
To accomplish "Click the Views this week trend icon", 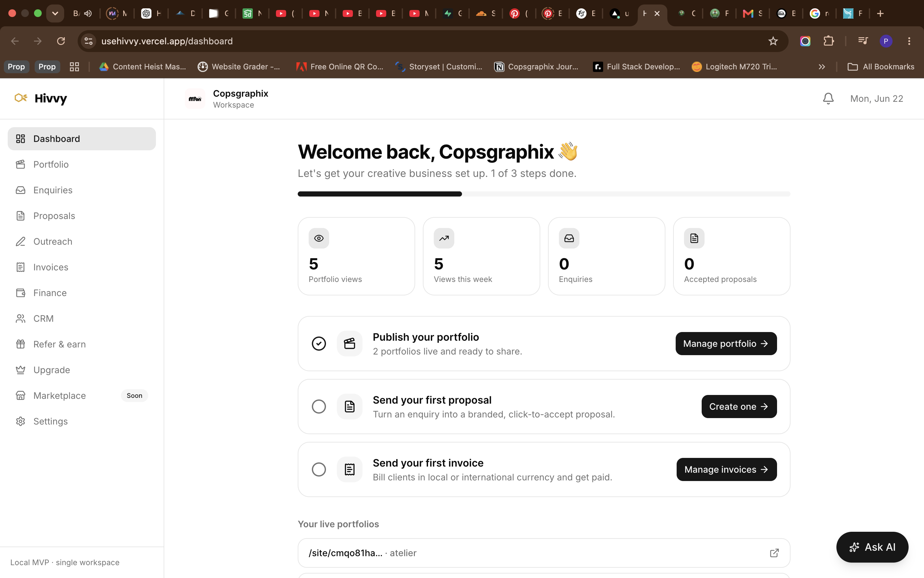I will pyautogui.click(x=444, y=238).
